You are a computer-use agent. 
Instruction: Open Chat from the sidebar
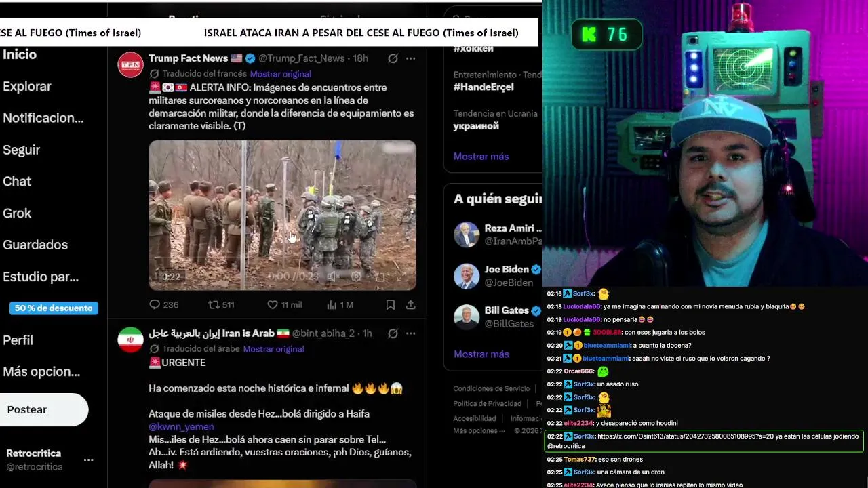click(17, 181)
